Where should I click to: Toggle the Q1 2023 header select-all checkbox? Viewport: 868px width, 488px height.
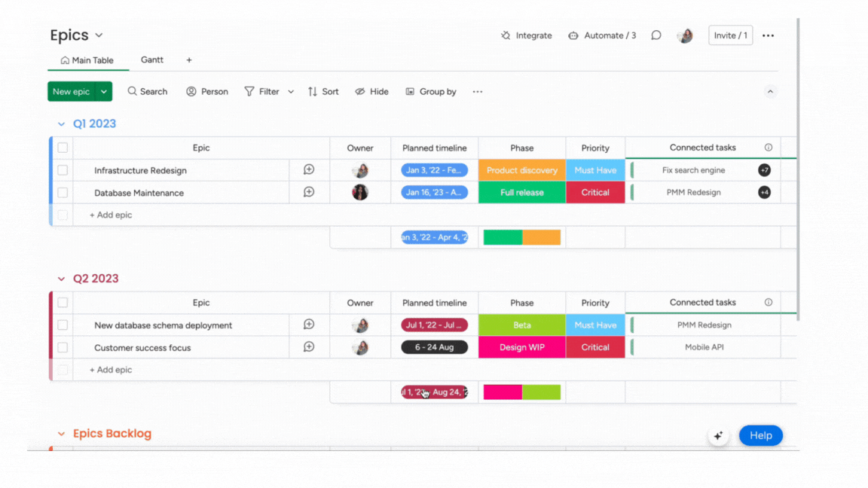tap(63, 148)
